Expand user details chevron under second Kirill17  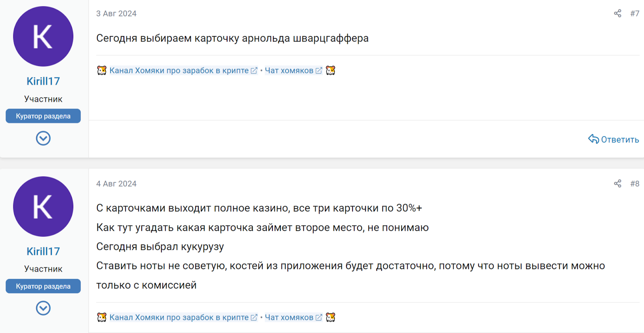tap(43, 308)
